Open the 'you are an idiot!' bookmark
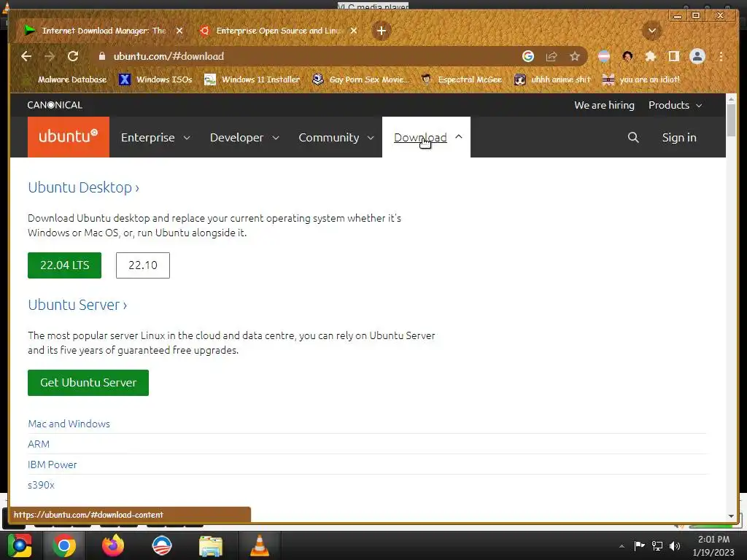 [640, 79]
